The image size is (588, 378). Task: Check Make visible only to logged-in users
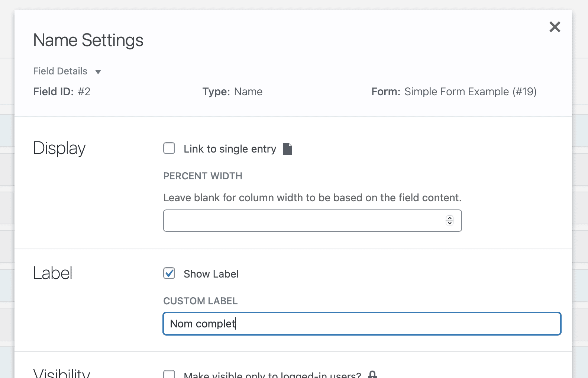[x=169, y=374]
